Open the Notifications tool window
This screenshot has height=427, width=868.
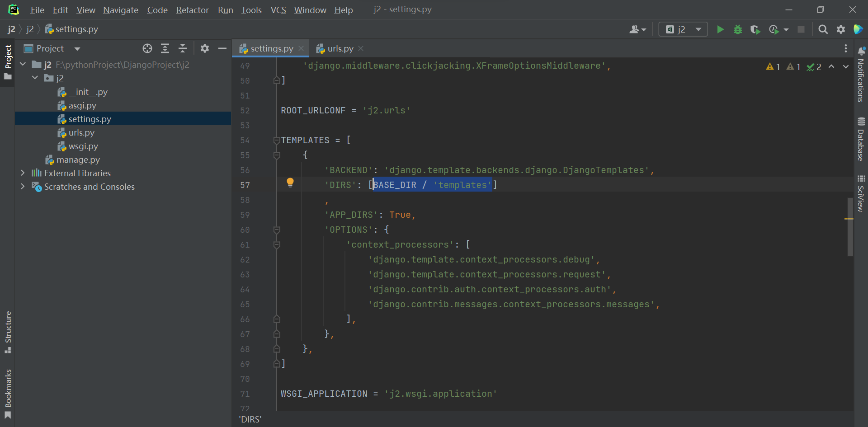861,75
